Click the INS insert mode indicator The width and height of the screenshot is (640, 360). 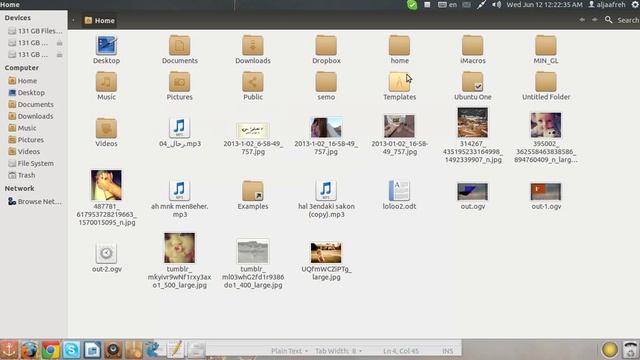(447, 351)
